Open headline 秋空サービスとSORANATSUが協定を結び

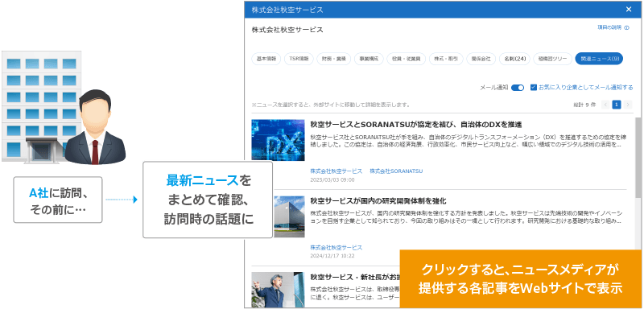[416, 125]
